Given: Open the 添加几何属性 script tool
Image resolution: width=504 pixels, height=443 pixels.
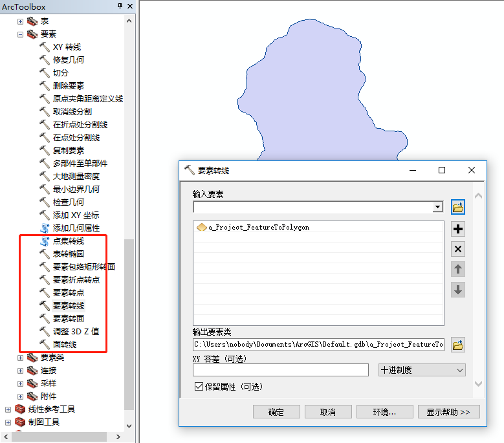Looking at the screenshot, I should pos(76,228).
